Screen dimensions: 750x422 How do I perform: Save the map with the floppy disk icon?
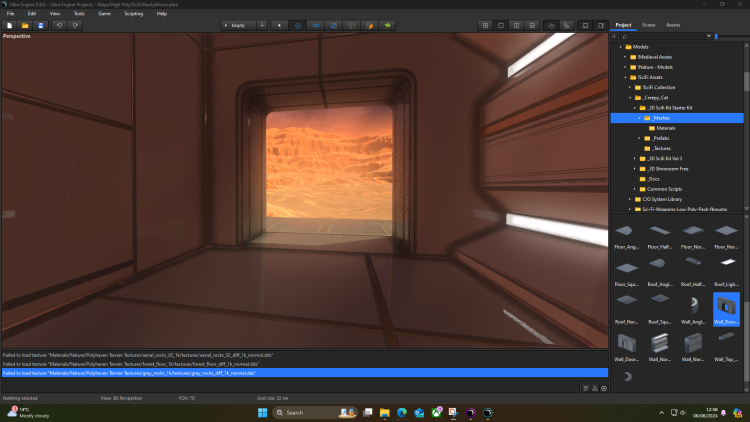[40, 24]
